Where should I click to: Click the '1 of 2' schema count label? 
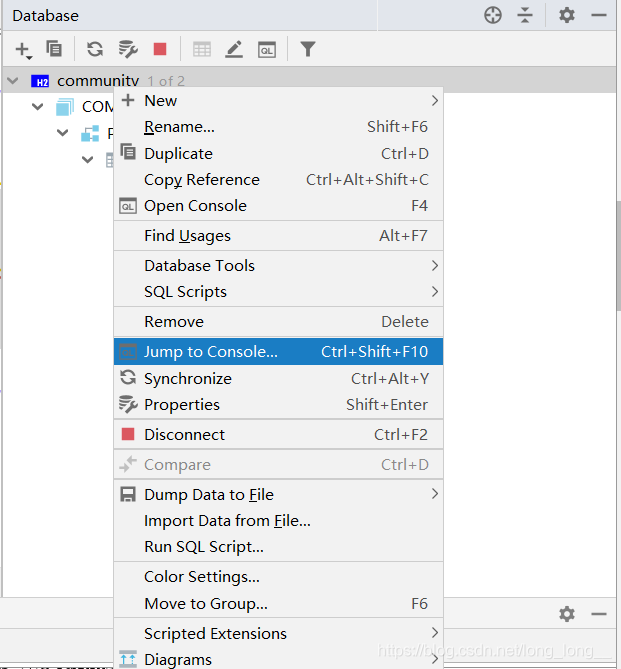click(x=166, y=81)
